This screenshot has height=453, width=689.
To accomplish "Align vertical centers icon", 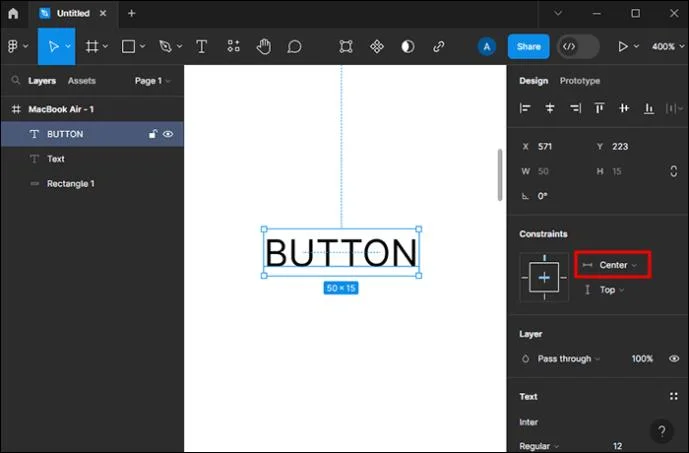I will (x=624, y=108).
